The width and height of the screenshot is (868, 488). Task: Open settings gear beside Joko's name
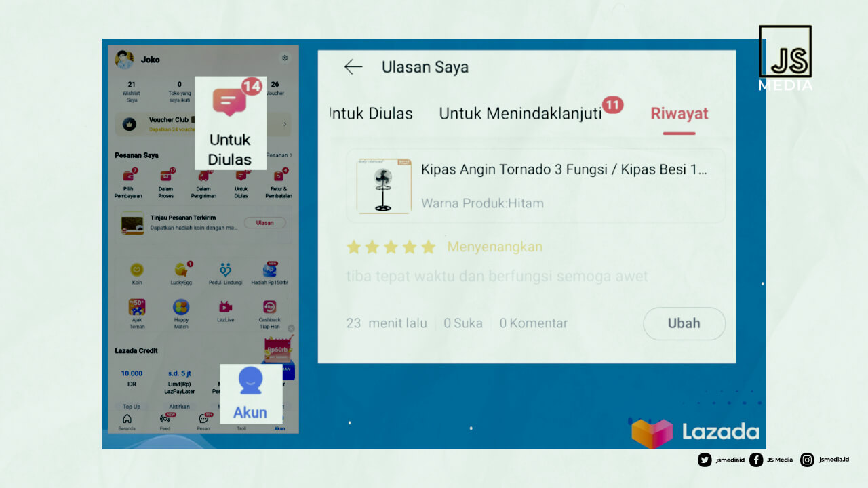[x=285, y=58]
